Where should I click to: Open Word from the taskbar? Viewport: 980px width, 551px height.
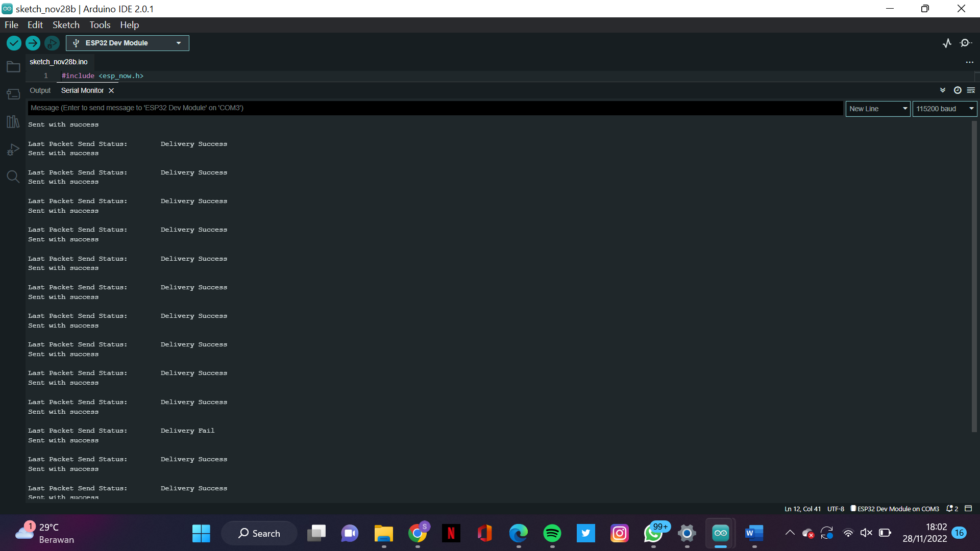[x=754, y=533]
